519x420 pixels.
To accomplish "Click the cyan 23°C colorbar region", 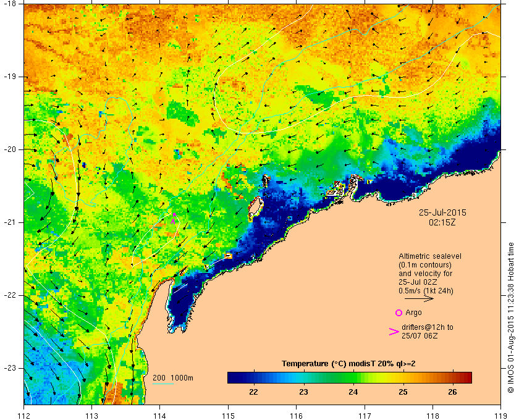I will coord(303,377).
